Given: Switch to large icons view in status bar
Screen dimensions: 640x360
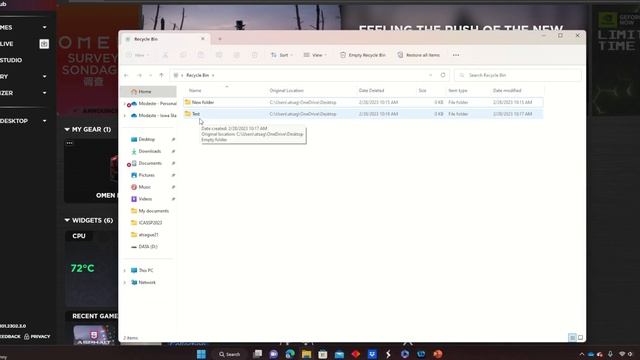Looking at the screenshot, I should click(x=580, y=338).
